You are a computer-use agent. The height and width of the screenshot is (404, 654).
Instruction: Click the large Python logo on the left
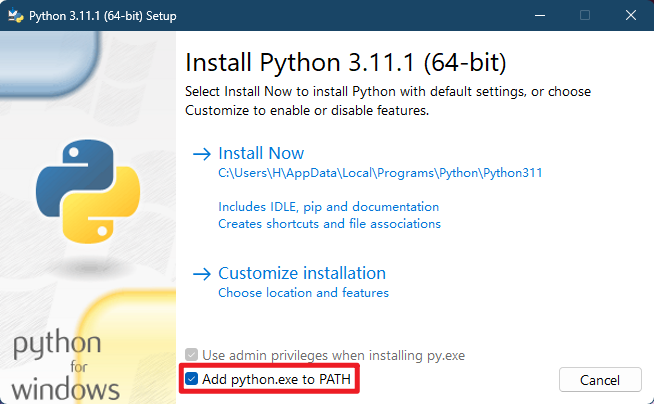coord(84,190)
